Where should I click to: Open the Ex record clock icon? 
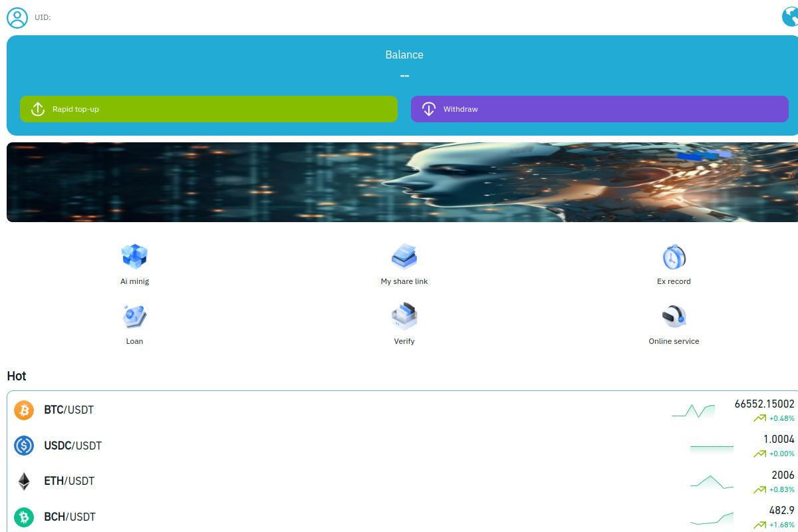coord(674,256)
